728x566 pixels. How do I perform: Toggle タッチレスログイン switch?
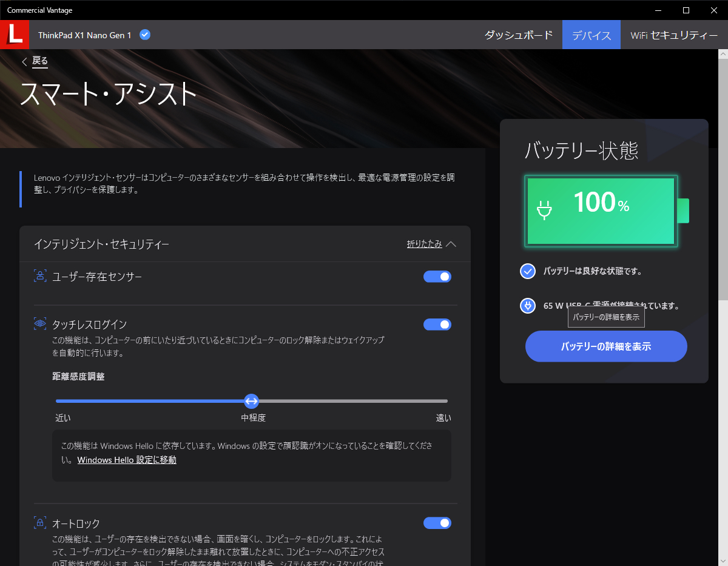[x=437, y=325]
